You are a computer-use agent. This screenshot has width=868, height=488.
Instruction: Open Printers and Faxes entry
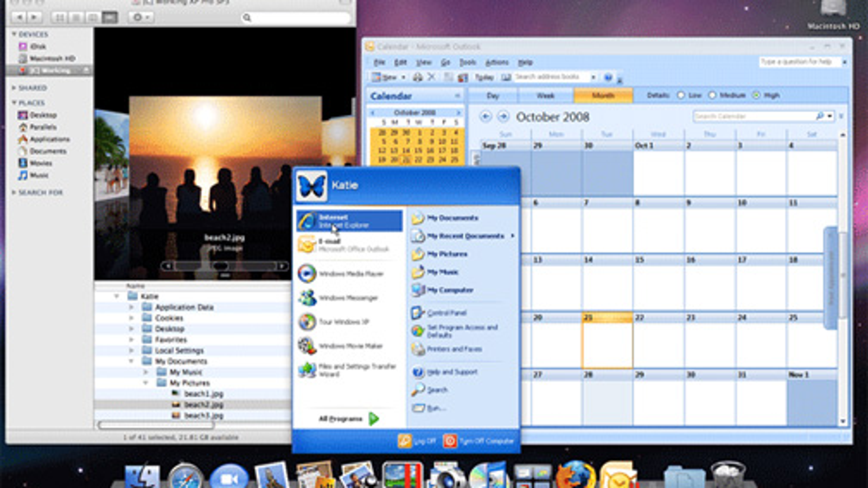(x=446, y=349)
